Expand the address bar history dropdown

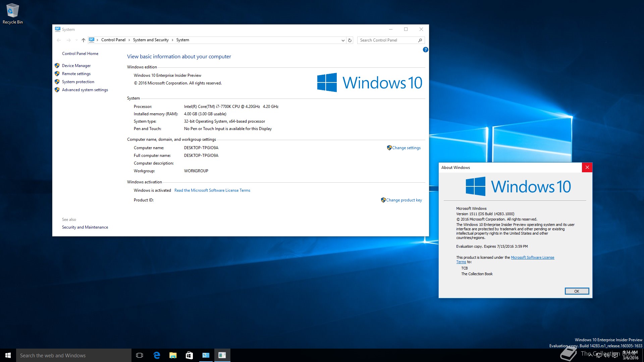click(x=343, y=40)
